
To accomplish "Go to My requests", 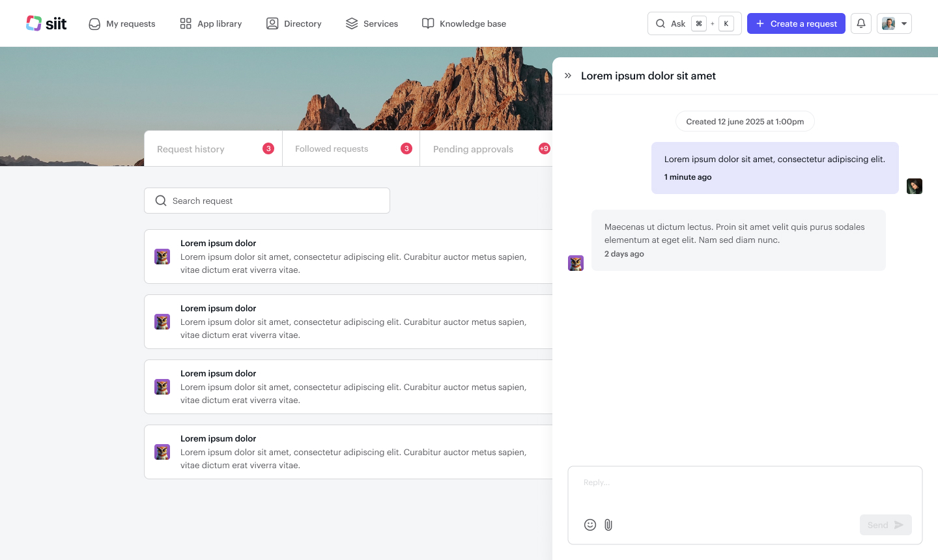I will click(x=122, y=23).
